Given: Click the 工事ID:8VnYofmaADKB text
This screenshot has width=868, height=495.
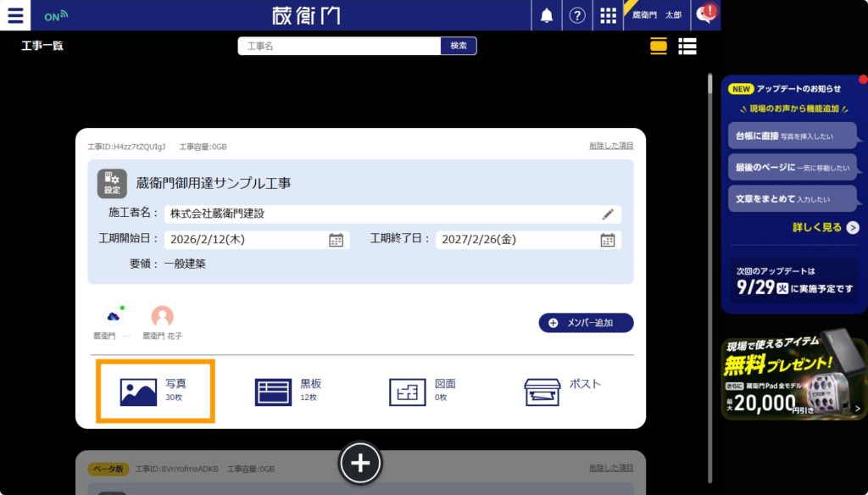Looking at the screenshot, I should tap(176, 469).
